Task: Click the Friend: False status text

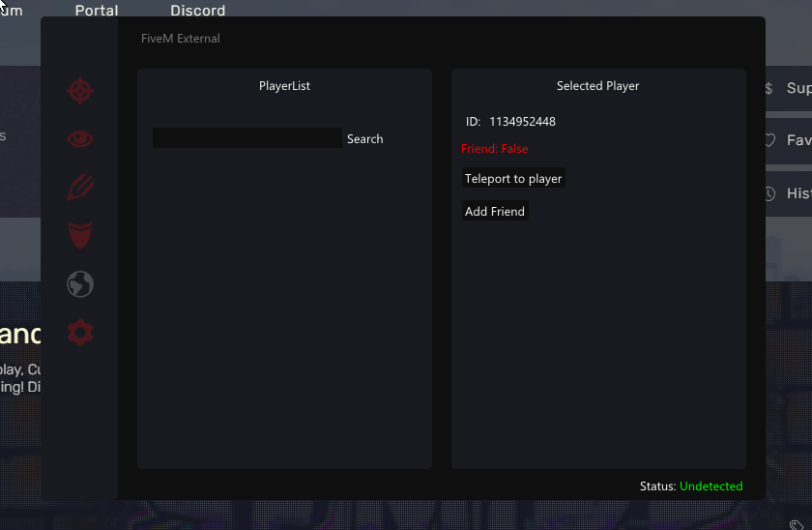Action: click(495, 149)
